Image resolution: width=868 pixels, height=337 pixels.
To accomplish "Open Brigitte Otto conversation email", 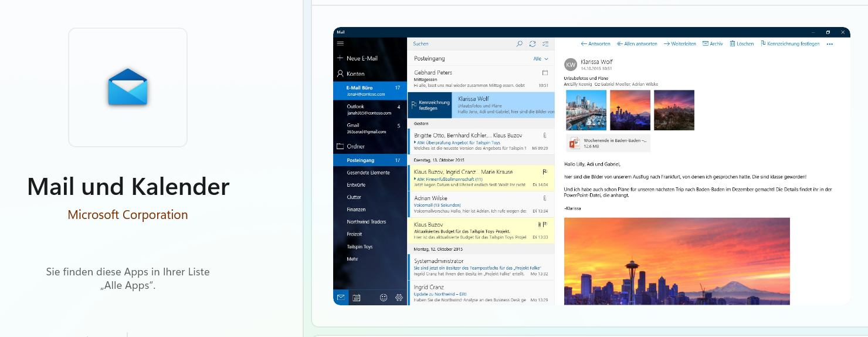I will coord(481,141).
